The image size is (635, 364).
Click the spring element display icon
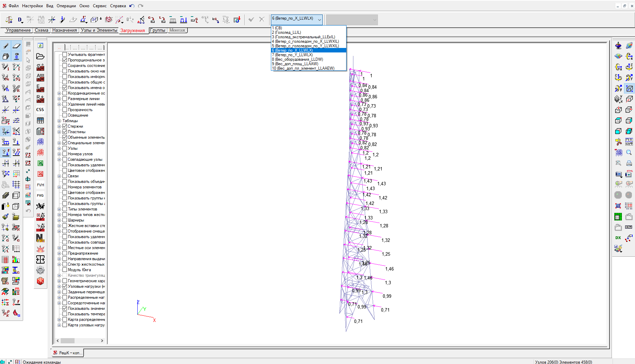(16, 56)
